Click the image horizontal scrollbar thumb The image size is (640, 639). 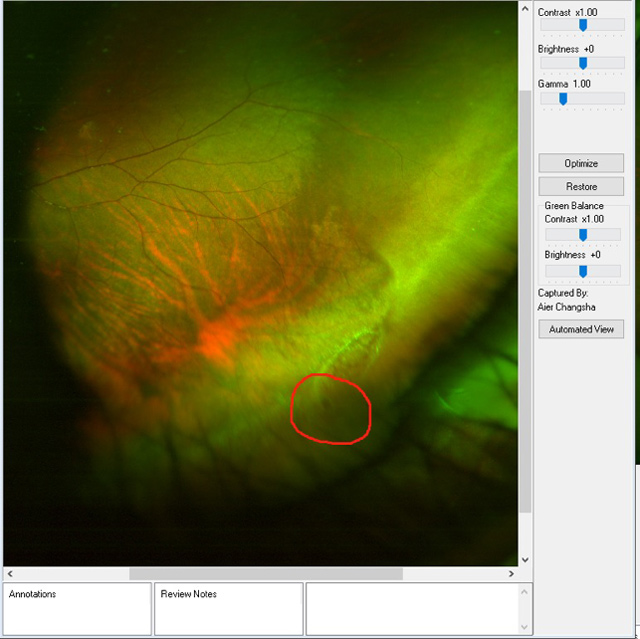click(x=266, y=574)
